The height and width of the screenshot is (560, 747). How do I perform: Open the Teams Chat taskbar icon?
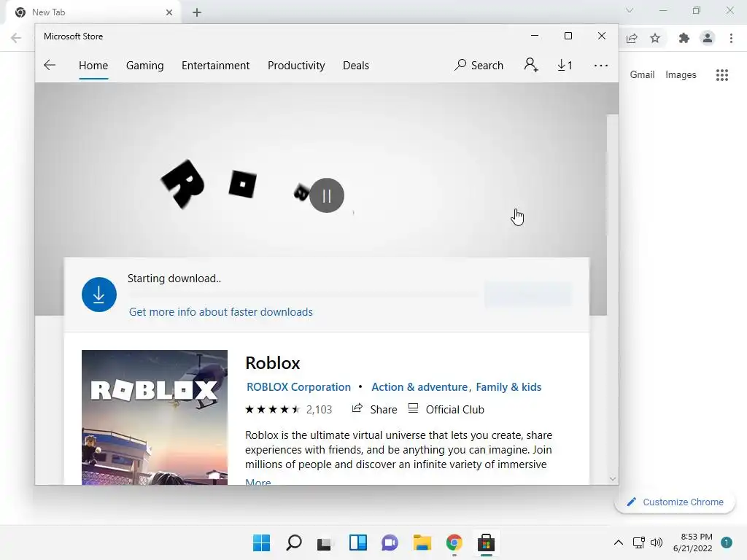390,542
